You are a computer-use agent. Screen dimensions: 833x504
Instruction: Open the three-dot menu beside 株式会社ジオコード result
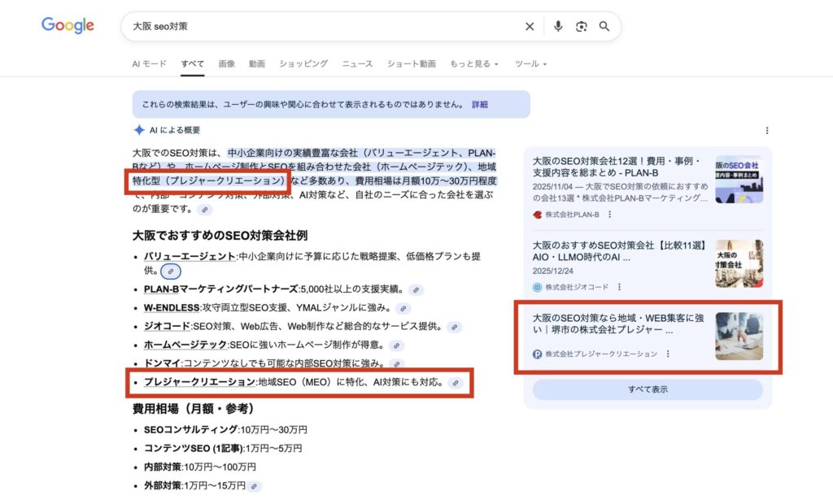[x=620, y=286]
